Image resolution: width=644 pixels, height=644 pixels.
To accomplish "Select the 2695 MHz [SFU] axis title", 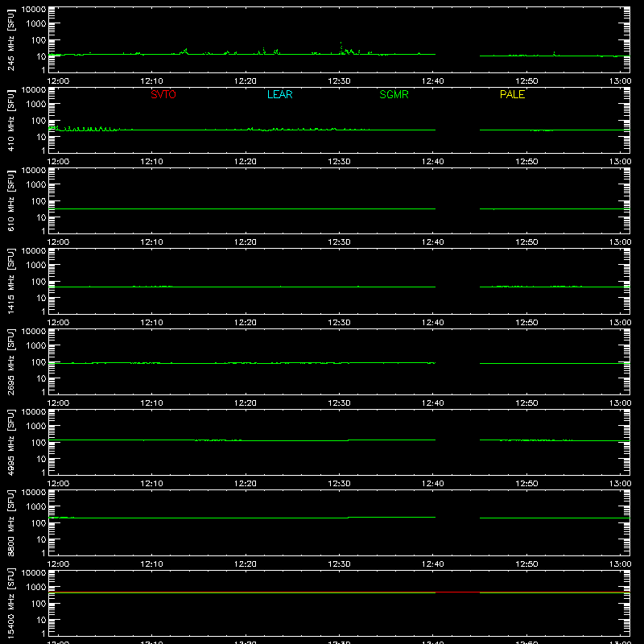I will (x=10, y=361).
